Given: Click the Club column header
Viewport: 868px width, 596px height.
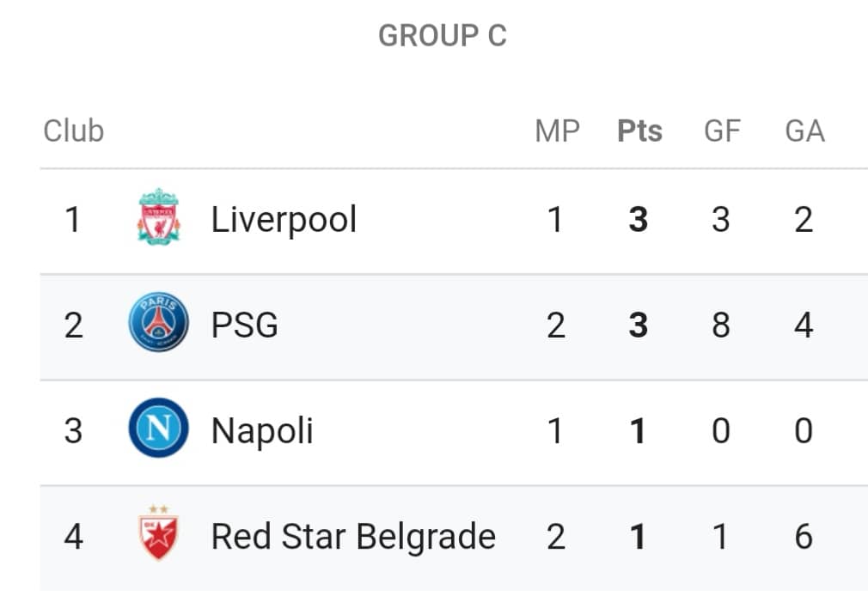Looking at the screenshot, I should [74, 131].
